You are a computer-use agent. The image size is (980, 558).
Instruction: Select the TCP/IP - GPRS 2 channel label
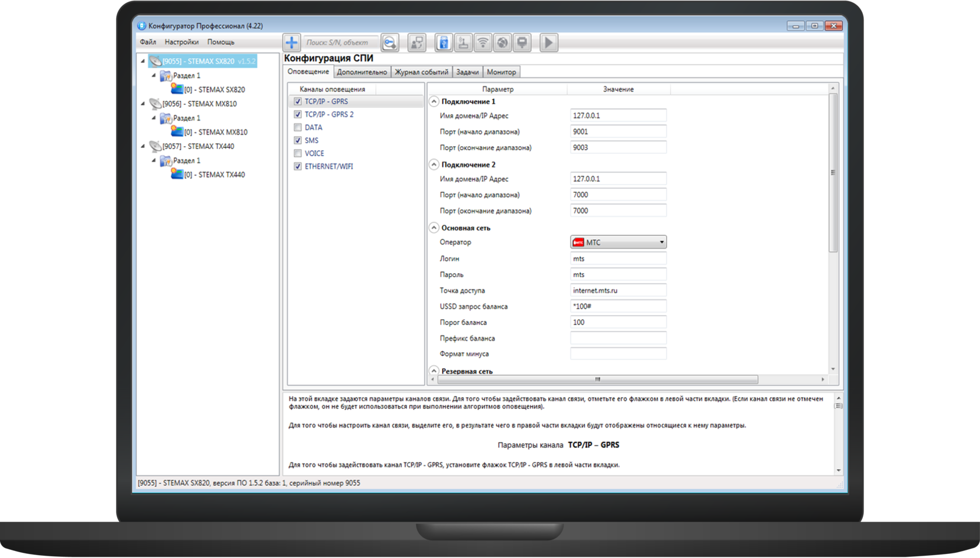pos(329,114)
